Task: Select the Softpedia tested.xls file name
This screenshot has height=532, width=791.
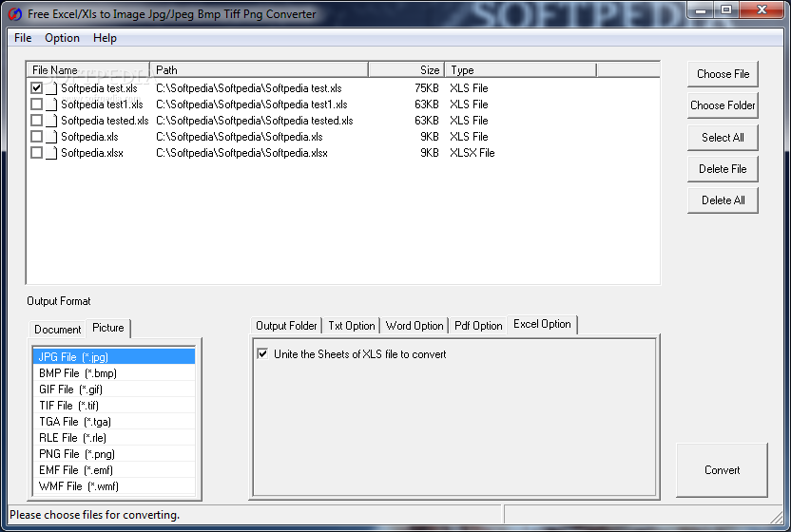Action: point(105,121)
